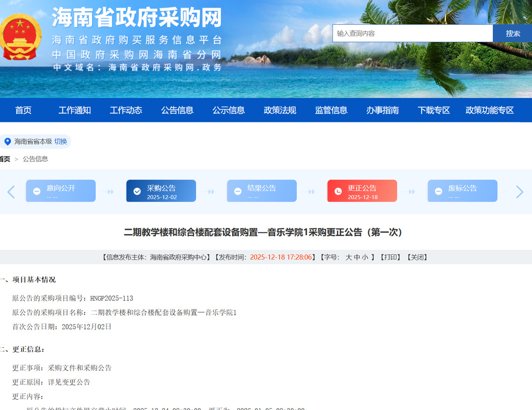Set font size to medium 中

click(x=357, y=257)
